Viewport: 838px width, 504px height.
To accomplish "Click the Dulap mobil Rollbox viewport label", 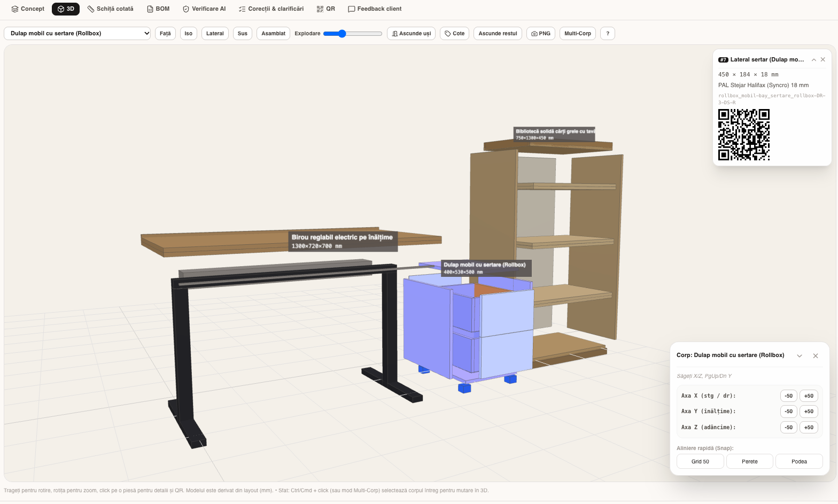I will click(x=486, y=268).
